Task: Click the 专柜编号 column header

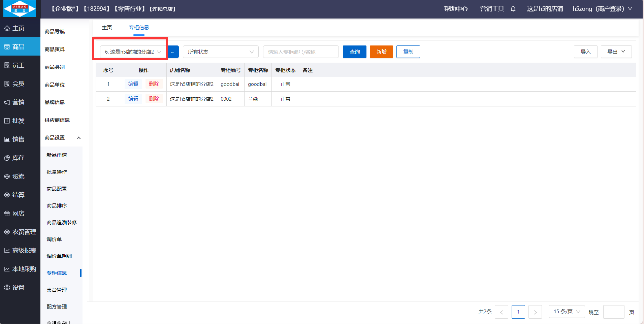Action: [x=231, y=70]
